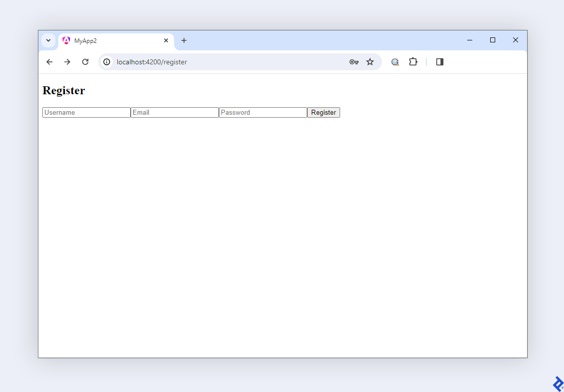Click the Angular logo favicon on the tab

coord(66,40)
